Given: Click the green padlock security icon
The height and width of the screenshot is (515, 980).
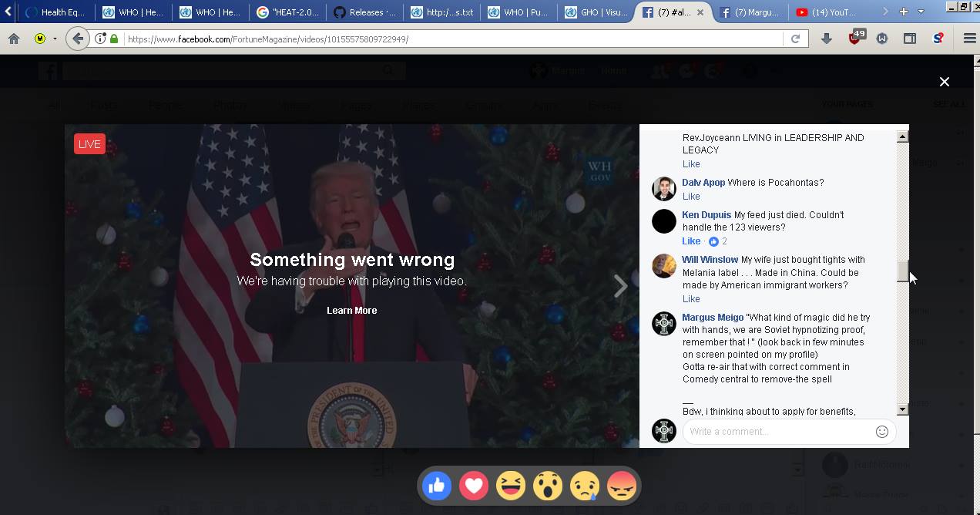Looking at the screenshot, I should [x=114, y=39].
